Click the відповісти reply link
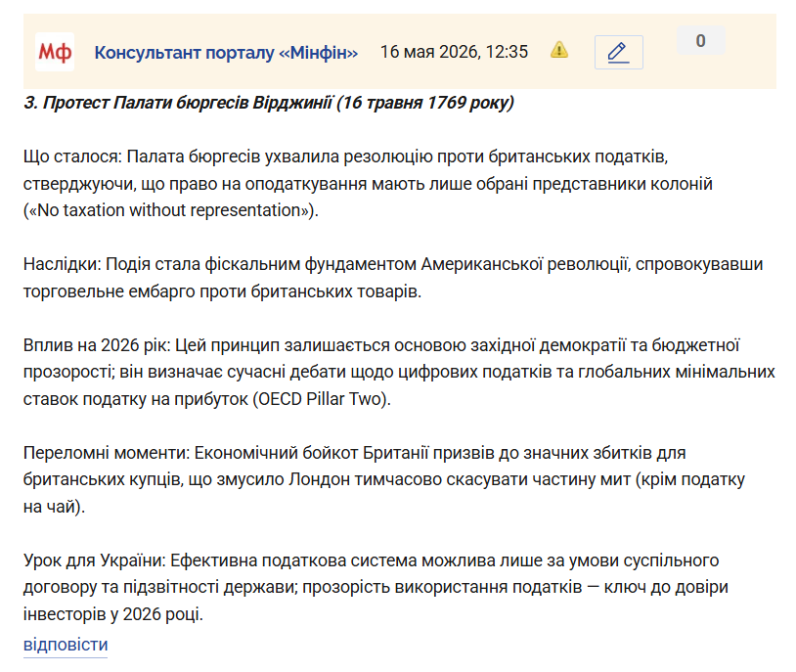The image size is (796, 672). 66,645
